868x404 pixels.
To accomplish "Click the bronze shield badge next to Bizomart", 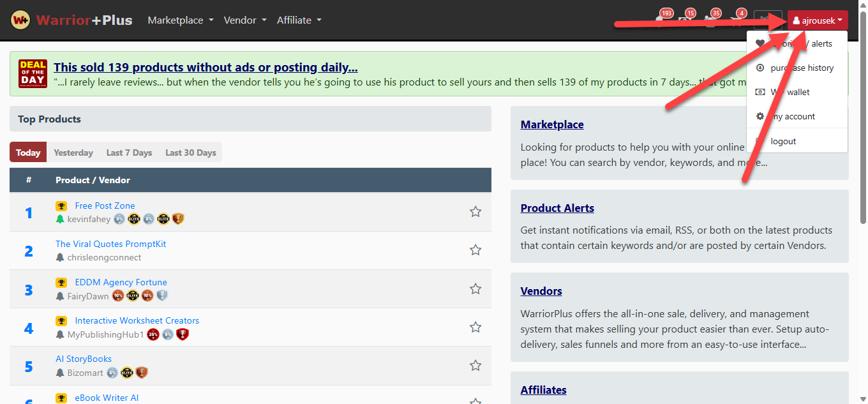I will pyautogui.click(x=142, y=373).
